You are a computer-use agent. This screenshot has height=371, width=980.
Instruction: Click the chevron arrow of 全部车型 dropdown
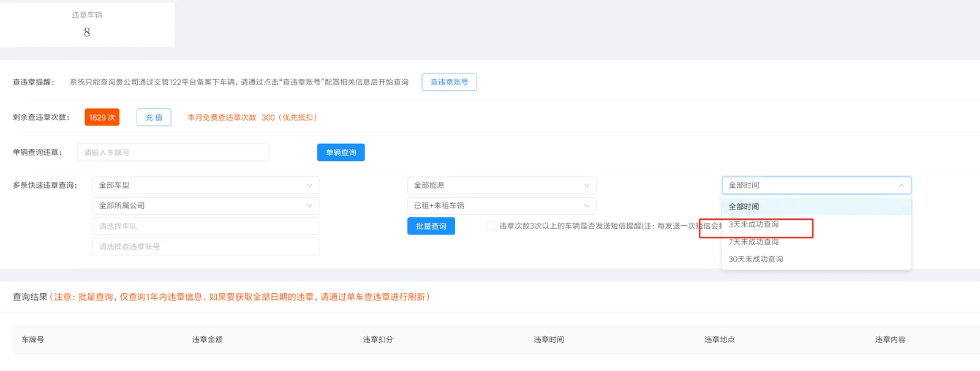point(309,185)
